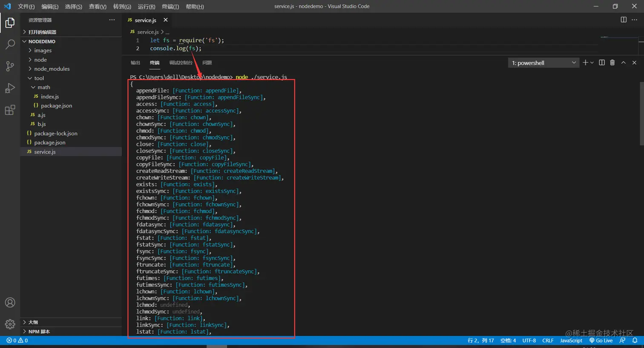Switch to the 终端 panel tab
This screenshot has height=348, width=644.
[x=155, y=63]
